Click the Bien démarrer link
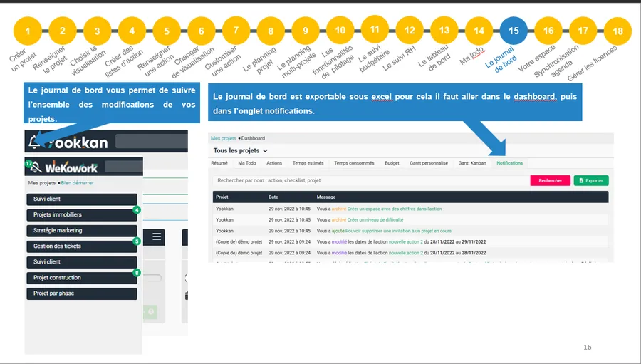 [77, 183]
